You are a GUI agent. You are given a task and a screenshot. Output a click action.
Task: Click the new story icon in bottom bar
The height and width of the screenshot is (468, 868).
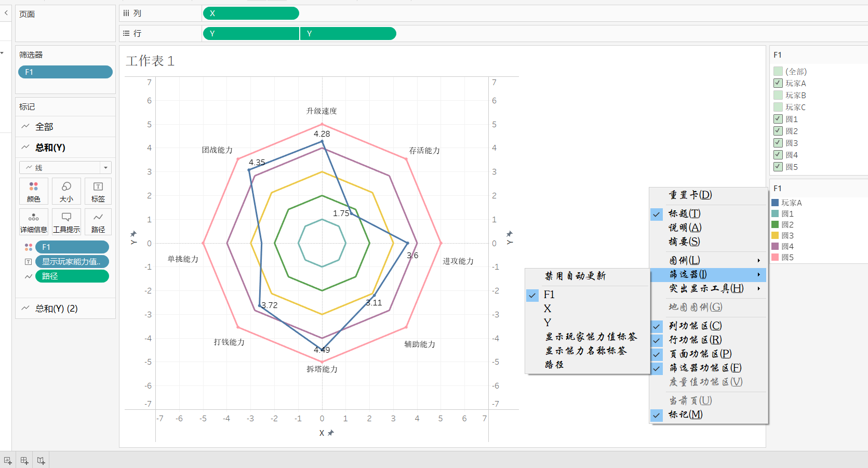[x=41, y=460]
